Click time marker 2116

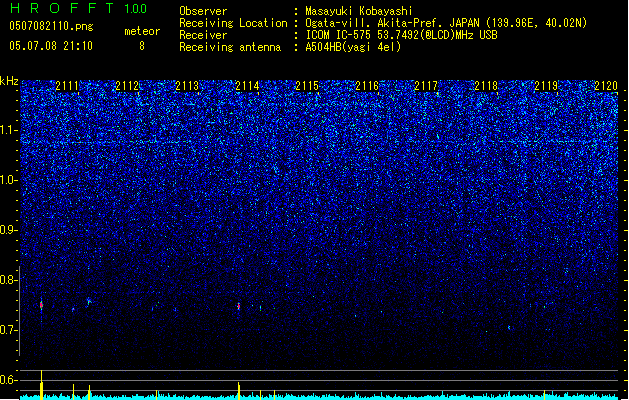(367, 86)
